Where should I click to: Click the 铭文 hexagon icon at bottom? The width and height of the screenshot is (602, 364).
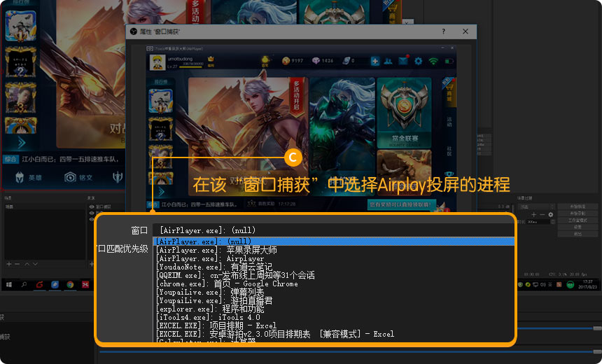70,178
